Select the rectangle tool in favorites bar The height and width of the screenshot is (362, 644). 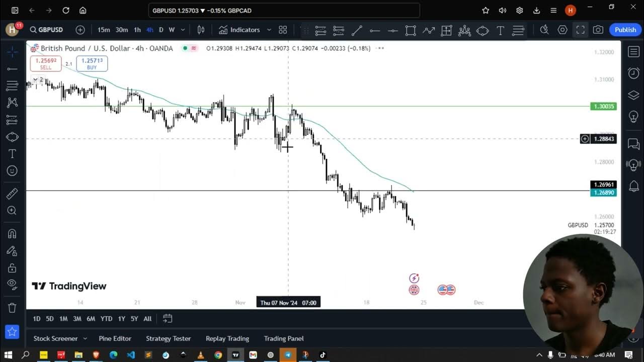(411, 30)
